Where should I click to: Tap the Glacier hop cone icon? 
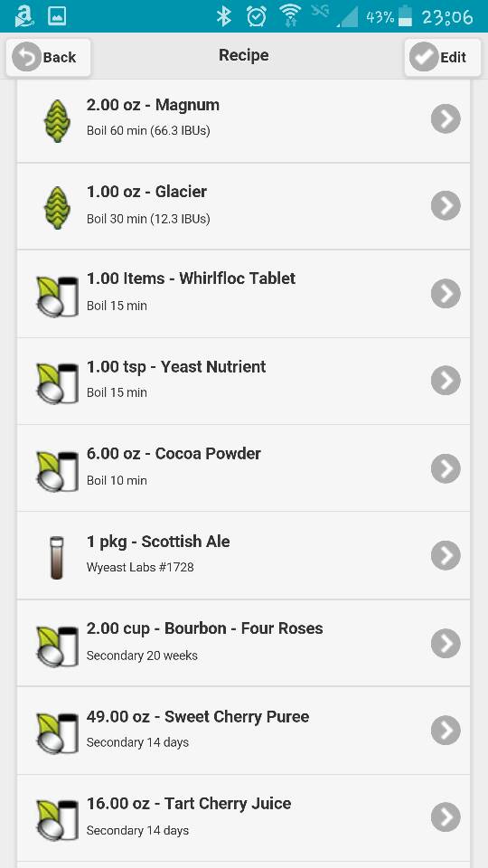coord(57,207)
